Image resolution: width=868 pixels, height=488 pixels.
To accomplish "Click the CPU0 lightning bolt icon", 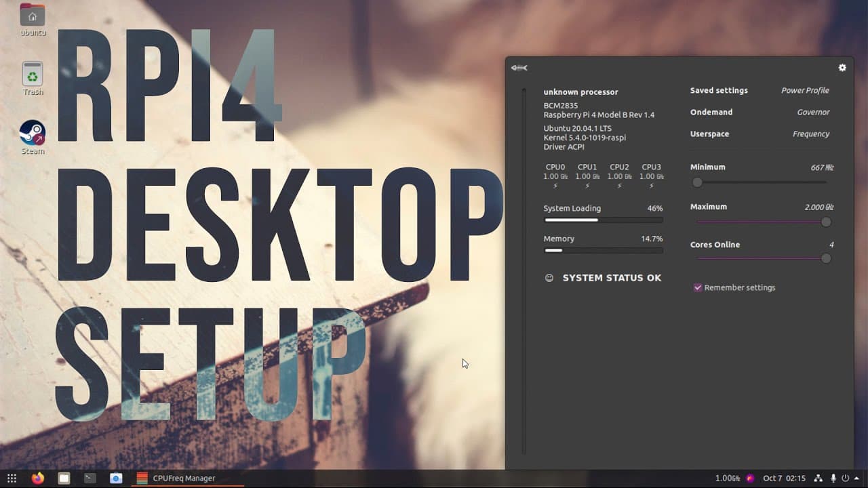I will click(x=555, y=186).
